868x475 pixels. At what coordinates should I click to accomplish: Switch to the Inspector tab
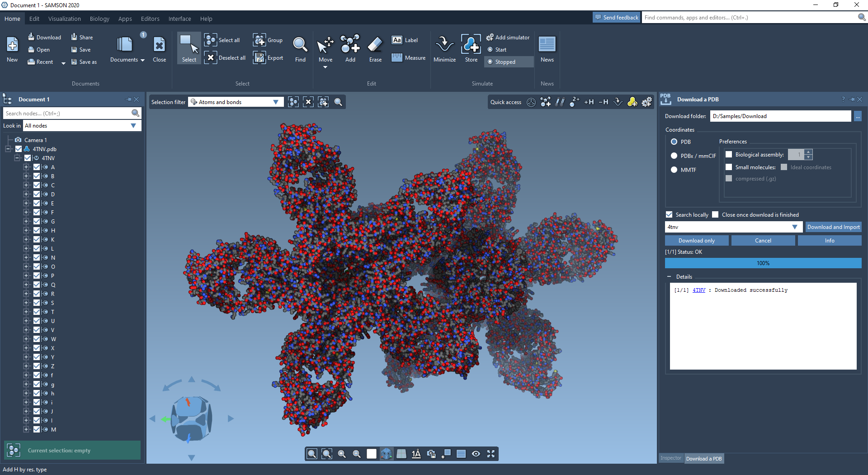pyautogui.click(x=670, y=458)
